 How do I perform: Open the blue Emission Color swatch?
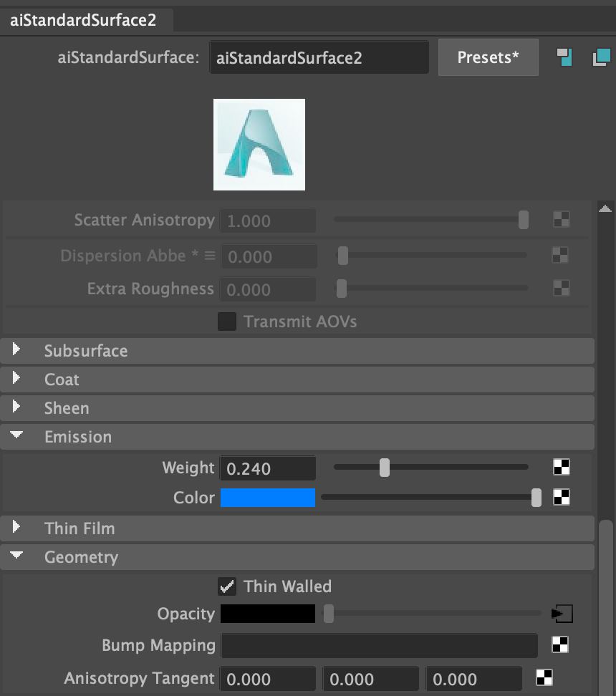pos(268,498)
